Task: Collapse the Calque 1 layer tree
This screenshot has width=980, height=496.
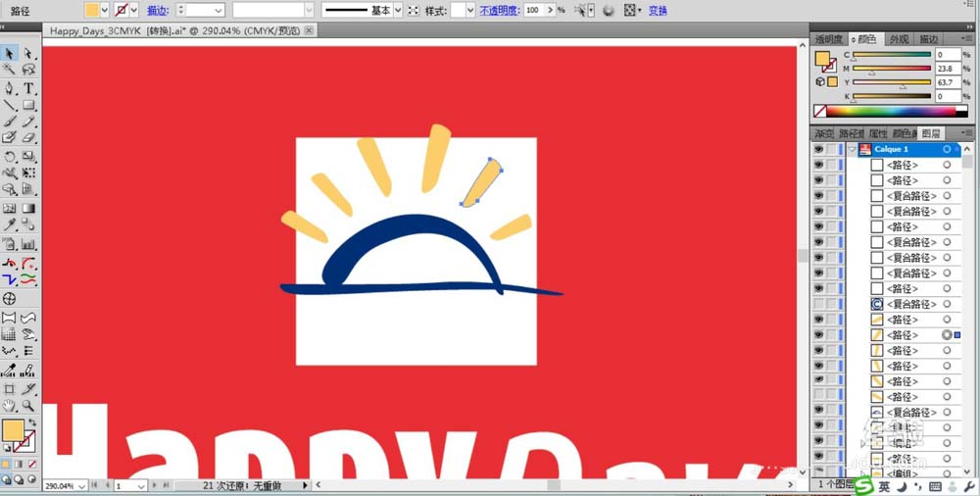Action: click(852, 149)
